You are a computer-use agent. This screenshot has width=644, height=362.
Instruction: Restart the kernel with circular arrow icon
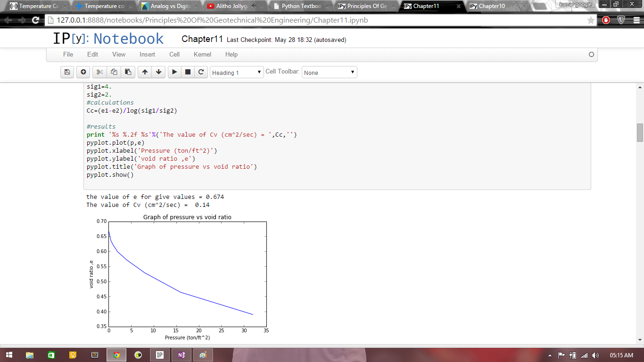201,72
